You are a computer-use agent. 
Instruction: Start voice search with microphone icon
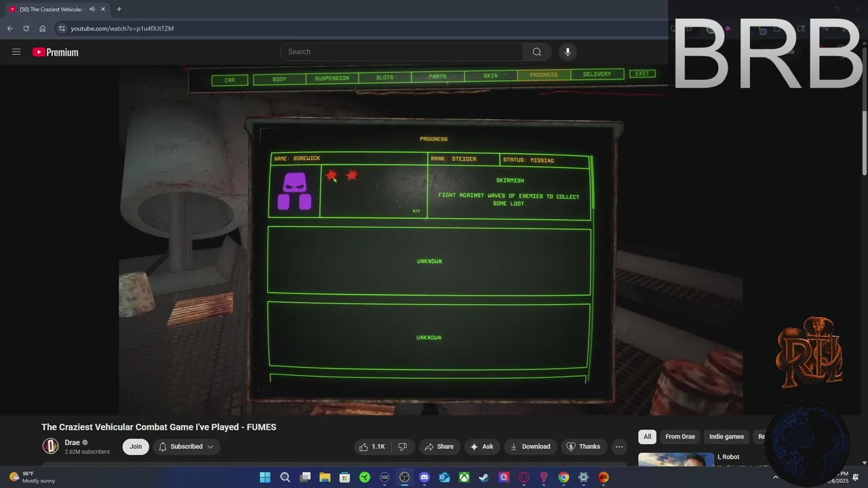(568, 52)
